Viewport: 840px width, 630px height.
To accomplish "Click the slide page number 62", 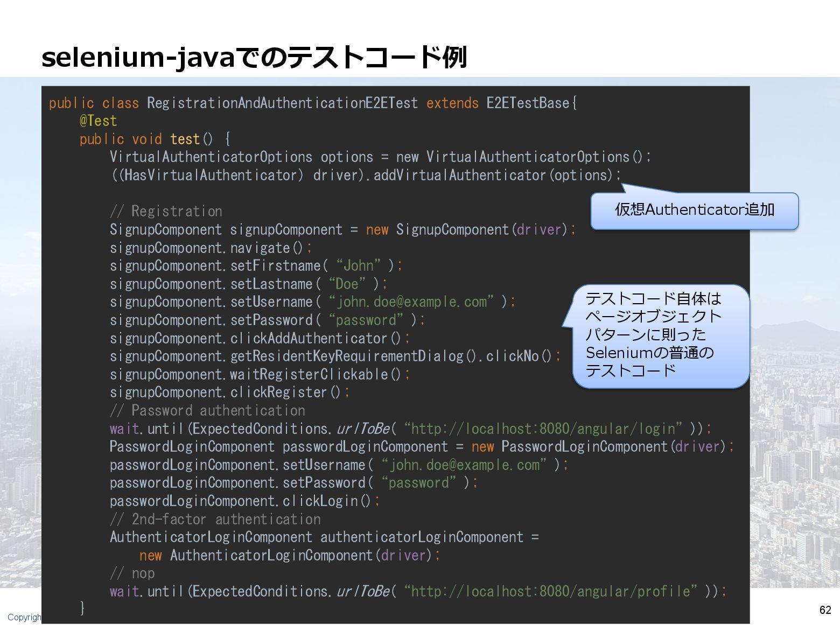I will tap(825, 610).
